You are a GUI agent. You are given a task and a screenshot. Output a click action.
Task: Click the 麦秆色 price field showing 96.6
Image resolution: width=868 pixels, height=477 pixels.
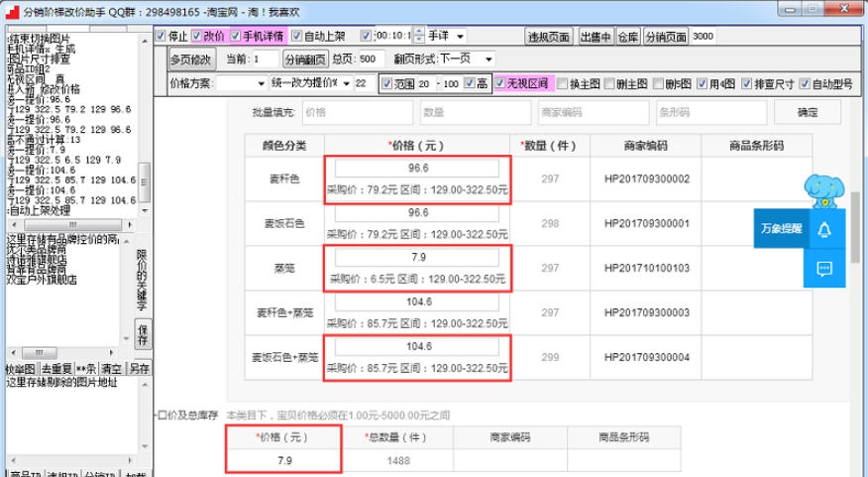click(x=417, y=168)
